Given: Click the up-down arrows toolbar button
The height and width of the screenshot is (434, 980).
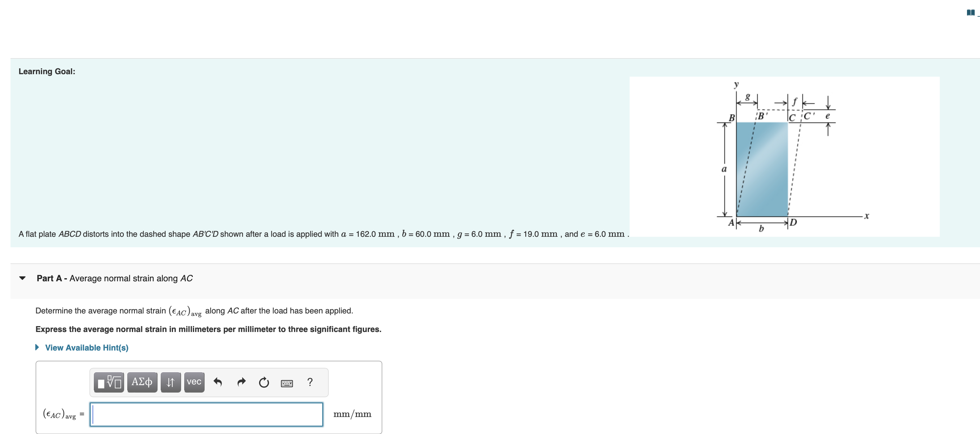Looking at the screenshot, I should (x=171, y=382).
